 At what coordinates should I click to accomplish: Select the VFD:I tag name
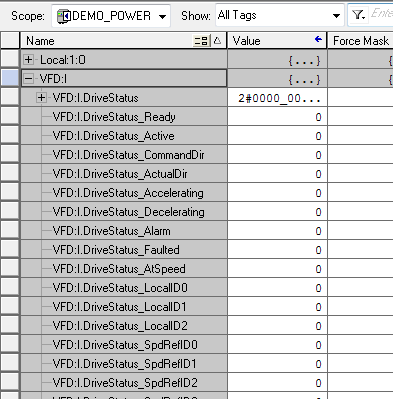click(x=53, y=79)
